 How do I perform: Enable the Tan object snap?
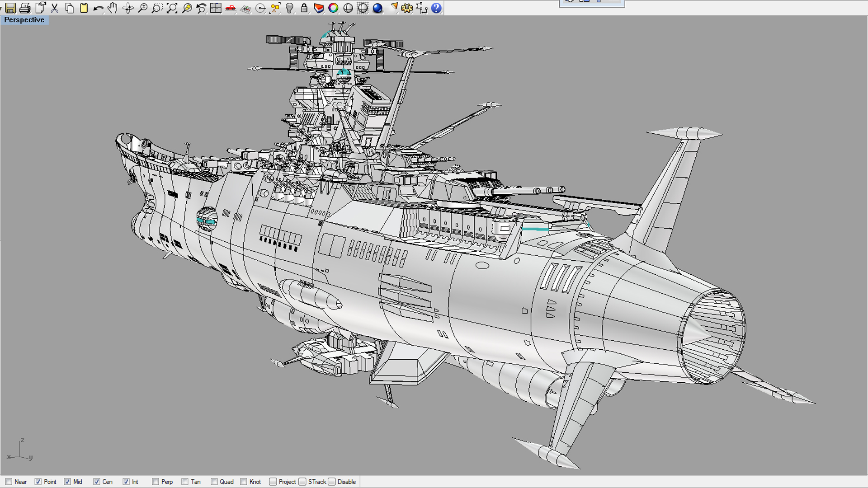coord(185,482)
